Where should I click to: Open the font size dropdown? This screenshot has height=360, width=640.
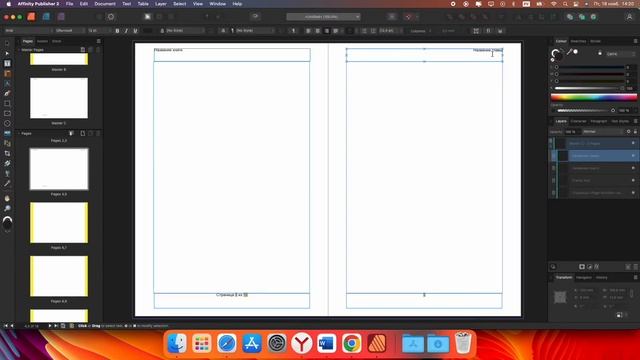[99, 31]
